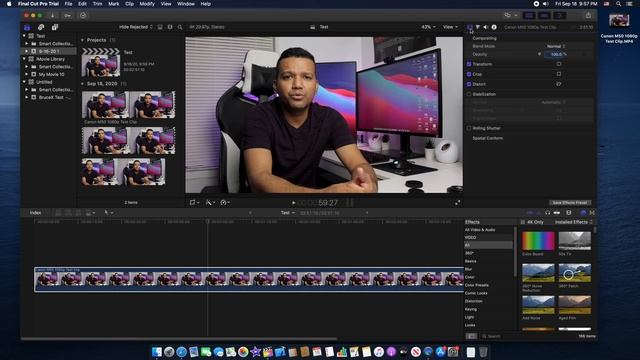Viewport: 640px width, 360px height.
Task: Open the Libraries sidebar icon
Action: tap(27, 27)
